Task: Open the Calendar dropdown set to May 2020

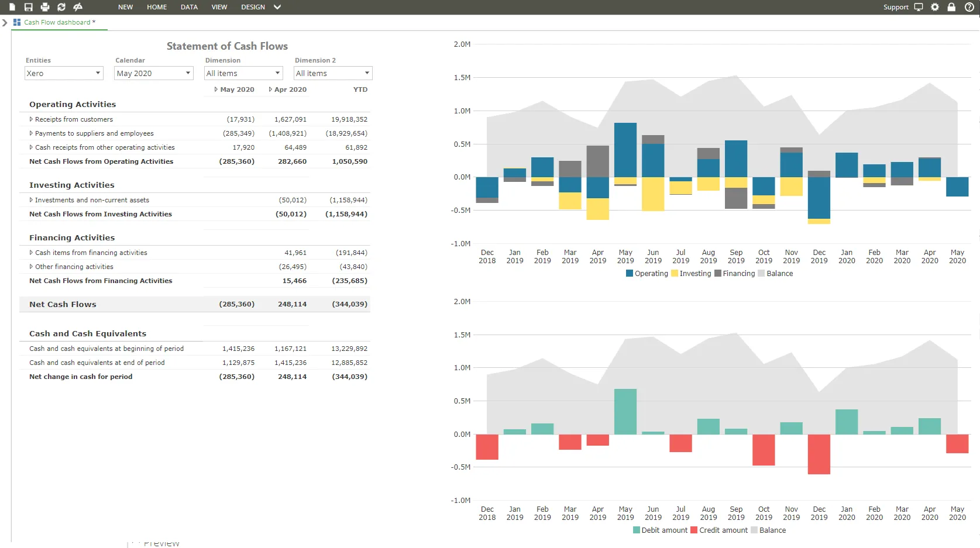Action: (x=153, y=73)
